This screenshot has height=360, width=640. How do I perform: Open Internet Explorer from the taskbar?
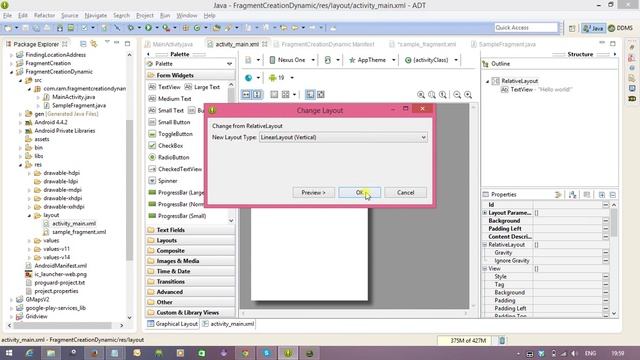pyautogui.click(x=29, y=353)
